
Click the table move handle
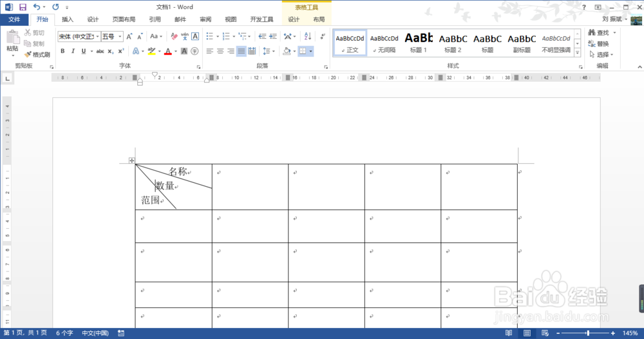tap(131, 160)
